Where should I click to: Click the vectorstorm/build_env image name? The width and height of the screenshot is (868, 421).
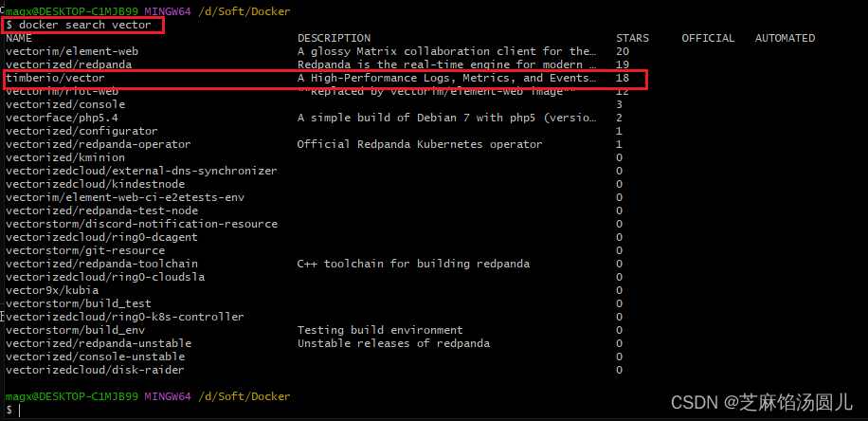click(x=75, y=331)
